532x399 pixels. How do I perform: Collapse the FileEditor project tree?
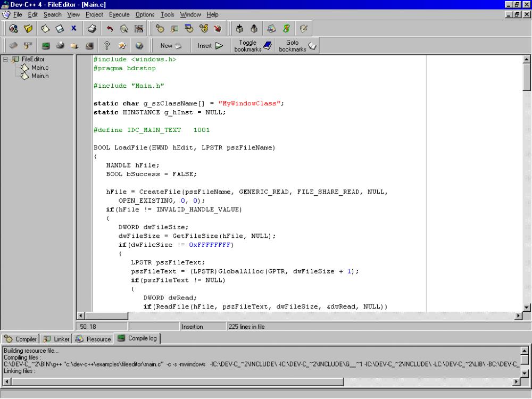pyautogui.click(x=5, y=60)
